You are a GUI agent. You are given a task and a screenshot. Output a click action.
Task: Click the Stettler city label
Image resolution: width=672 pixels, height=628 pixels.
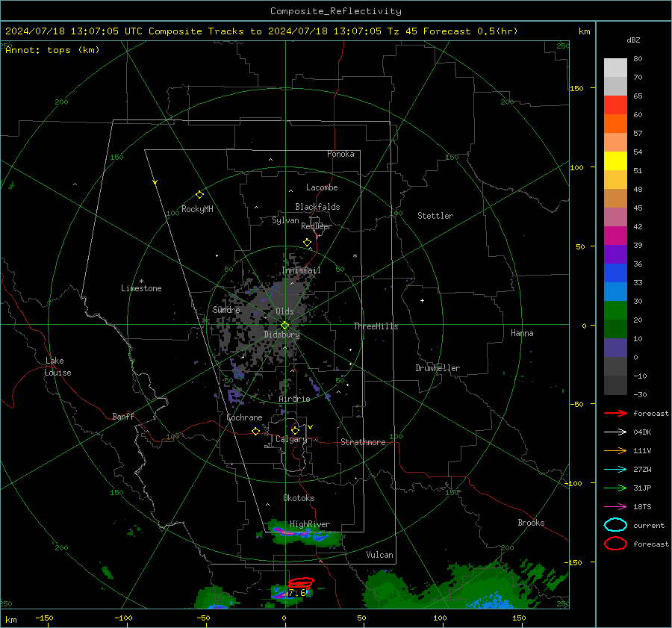[x=435, y=216]
